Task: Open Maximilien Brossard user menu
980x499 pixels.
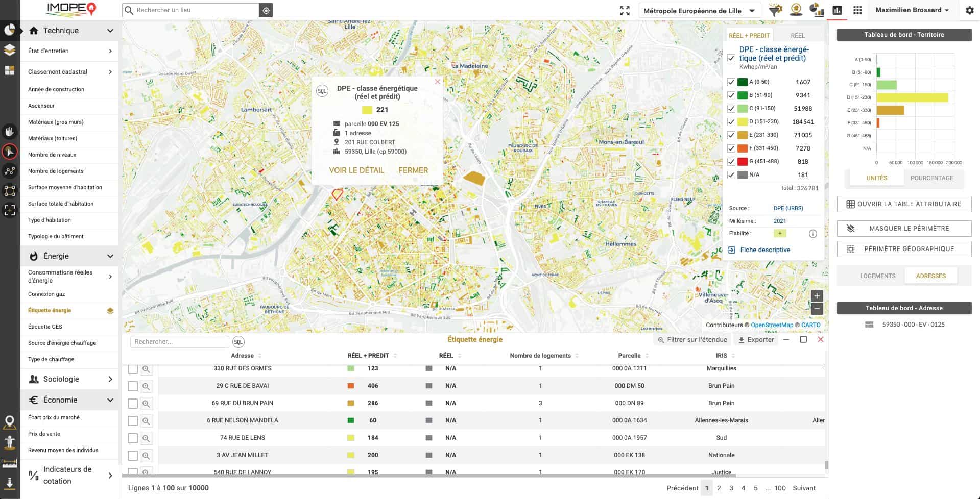Action: (912, 10)
